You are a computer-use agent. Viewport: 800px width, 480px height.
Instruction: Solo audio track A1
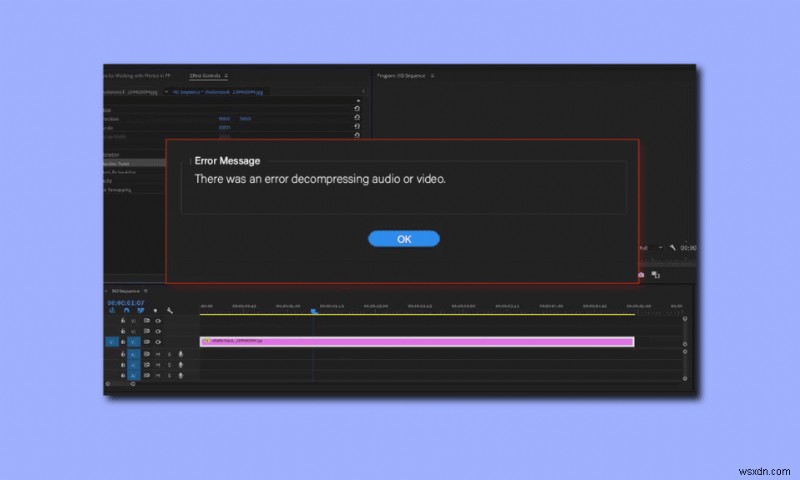pos(169,354)
